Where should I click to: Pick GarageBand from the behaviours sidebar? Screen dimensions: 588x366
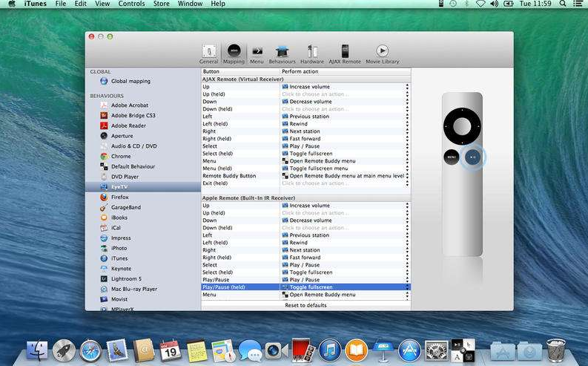click(125, 208)
